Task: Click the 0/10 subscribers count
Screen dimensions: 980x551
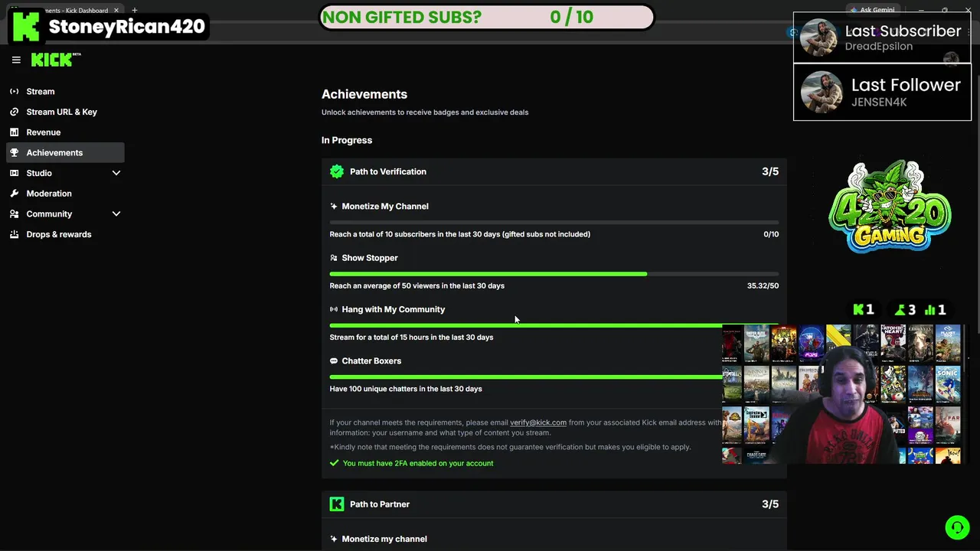Action: pyautogui.click(x=771, y=234)
